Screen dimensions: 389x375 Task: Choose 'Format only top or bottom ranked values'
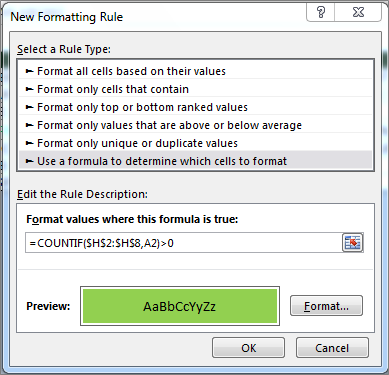click(195, 107)
